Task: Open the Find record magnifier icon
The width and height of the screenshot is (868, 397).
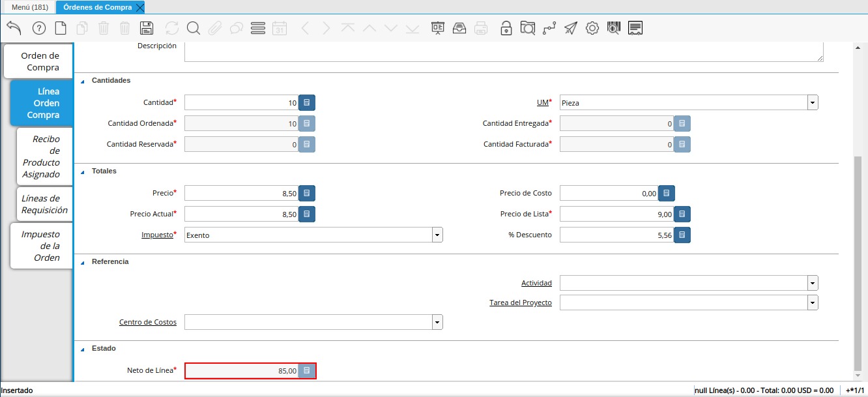Action: 194,28
